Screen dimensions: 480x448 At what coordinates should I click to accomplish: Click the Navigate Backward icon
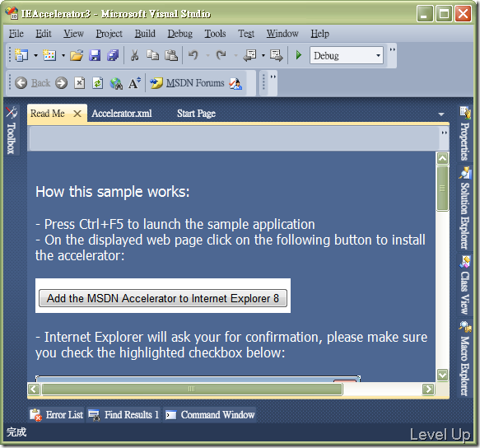click(x=249, y=55)
